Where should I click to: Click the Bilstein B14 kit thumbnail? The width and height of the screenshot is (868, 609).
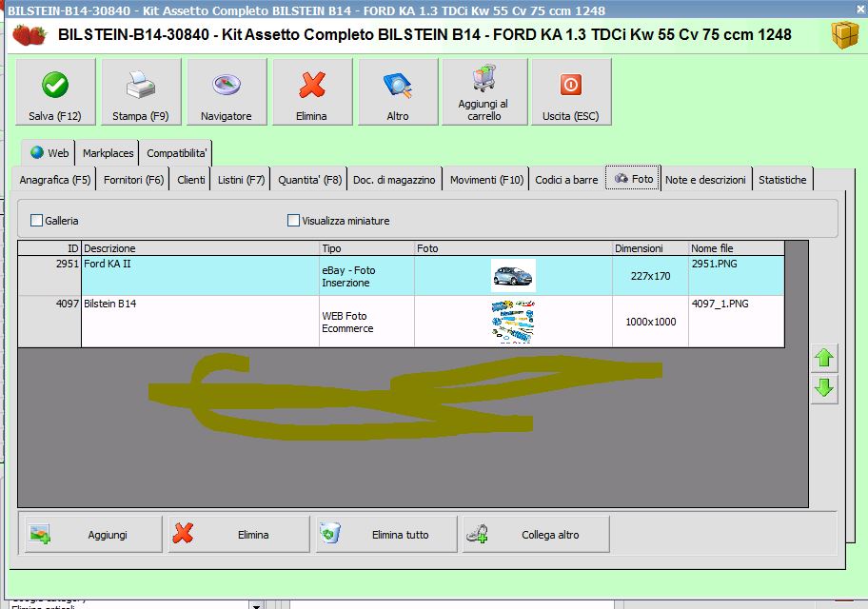click(513, 322)
